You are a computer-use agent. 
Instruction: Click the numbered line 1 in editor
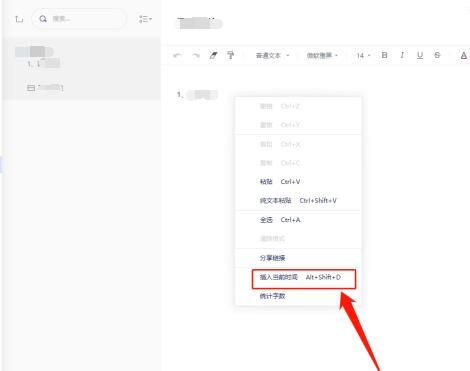click(x=197, y=95)
